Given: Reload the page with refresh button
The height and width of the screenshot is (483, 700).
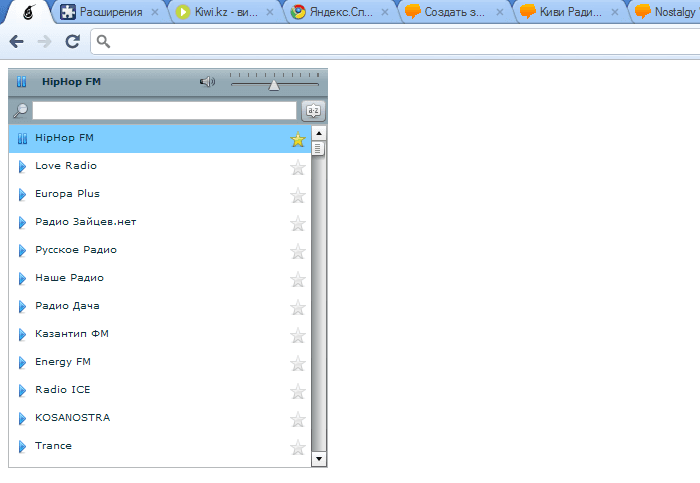Looking at the screenshot, I should tap(73, 42).
